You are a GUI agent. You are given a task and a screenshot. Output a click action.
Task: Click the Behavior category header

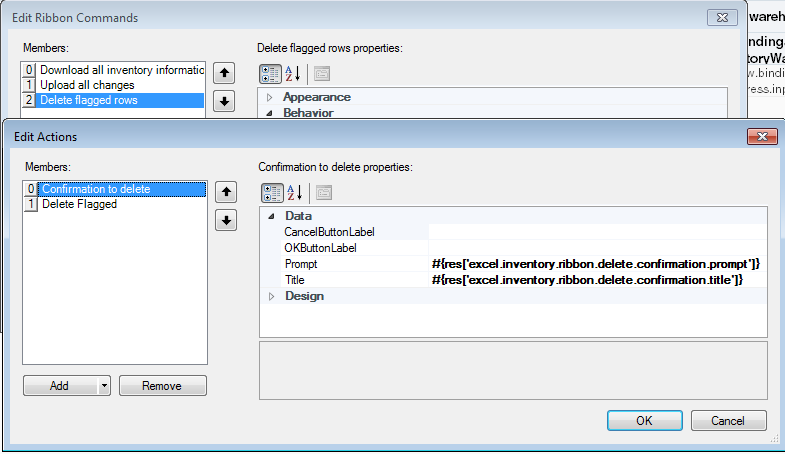[x=308, y=113]
